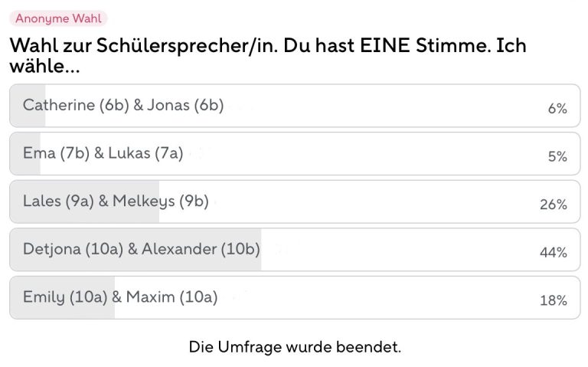
Task: Click the empty area of the Detjona row
Action: tap(397, 250)
